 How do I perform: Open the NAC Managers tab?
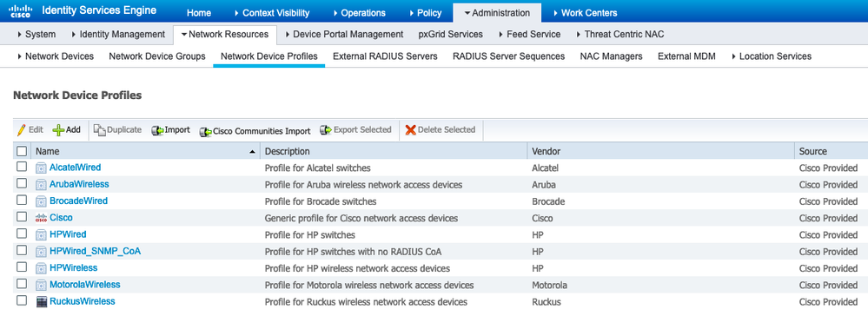611,56
